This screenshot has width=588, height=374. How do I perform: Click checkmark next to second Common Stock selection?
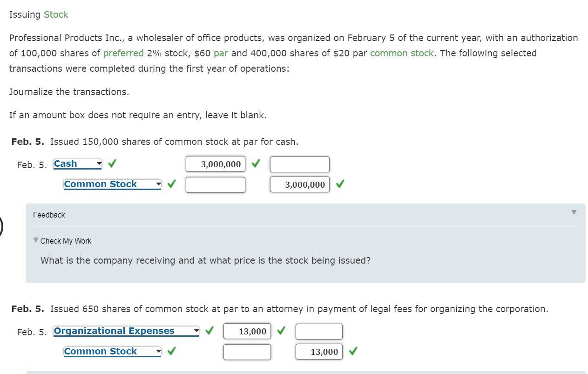click(171, 351)
